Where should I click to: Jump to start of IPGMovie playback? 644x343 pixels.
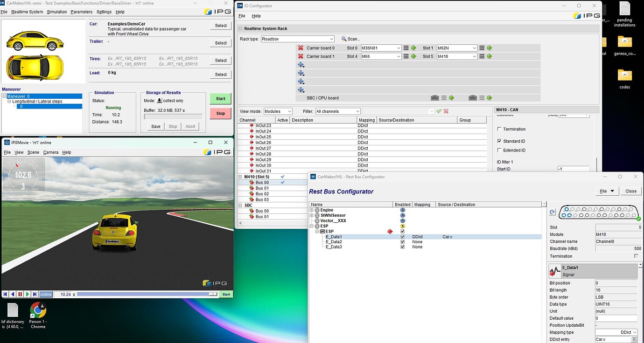[x=5, y=294]
